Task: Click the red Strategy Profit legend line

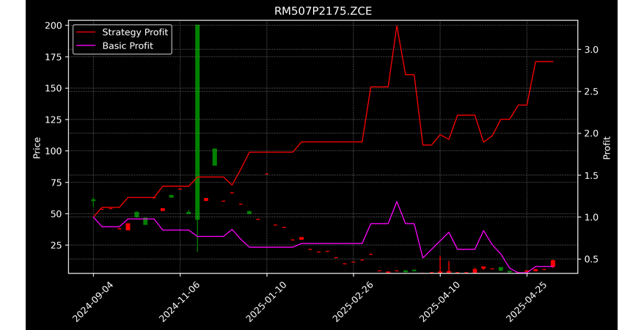Action: [x=87, y=32]
